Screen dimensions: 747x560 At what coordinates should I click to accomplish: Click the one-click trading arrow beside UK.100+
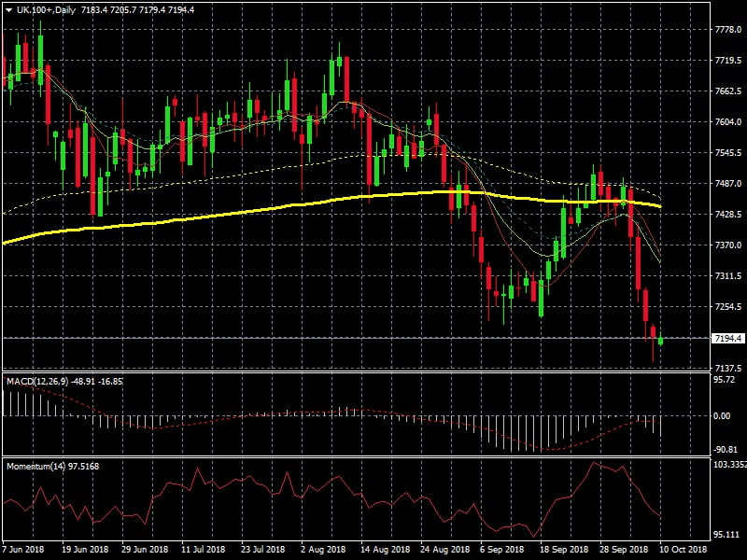[x=9, y=8]
